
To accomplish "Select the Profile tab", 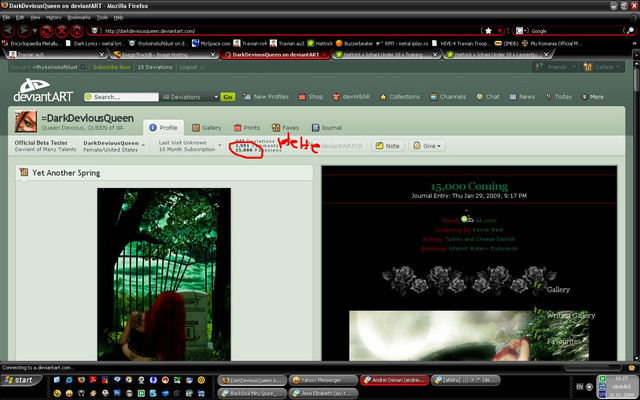I will coord(163,128).
